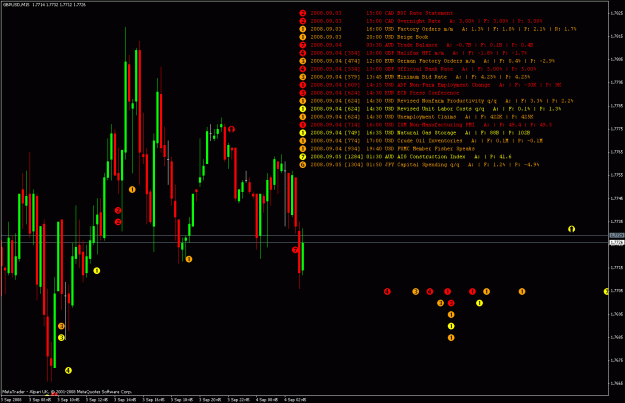The image size is (625, 403).
Task: Click the red bullet beside BOC Rate Statement
Action: click(303, 13)
